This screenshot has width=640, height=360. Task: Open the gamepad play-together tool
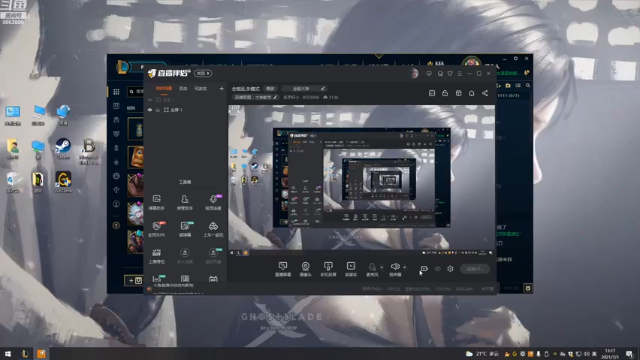tap(213, 229)
